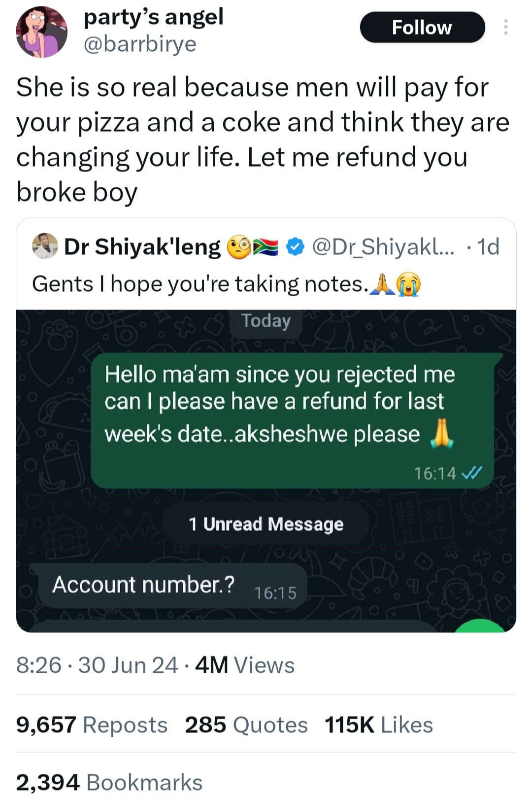Open the party's angel display name

[x=154, y=17]
